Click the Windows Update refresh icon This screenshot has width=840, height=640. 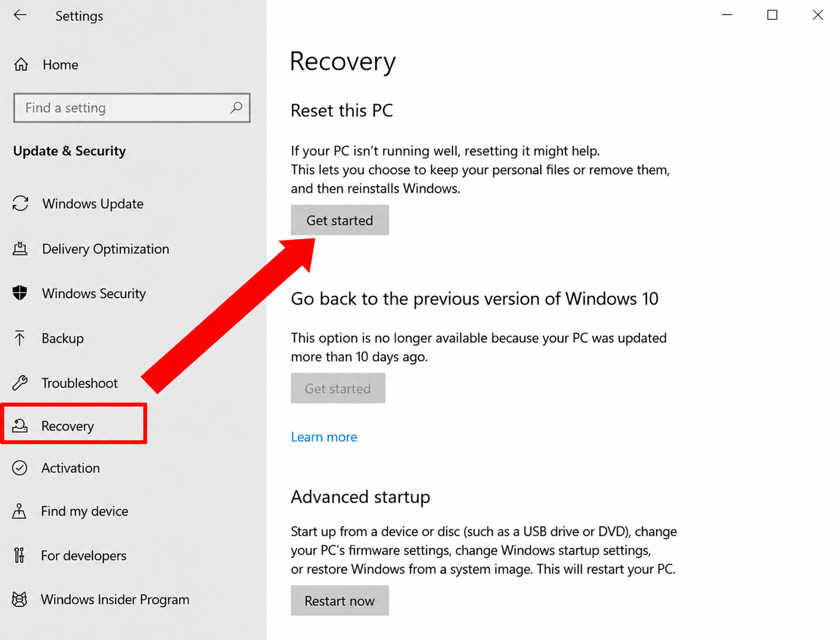(x=20, y=203)
